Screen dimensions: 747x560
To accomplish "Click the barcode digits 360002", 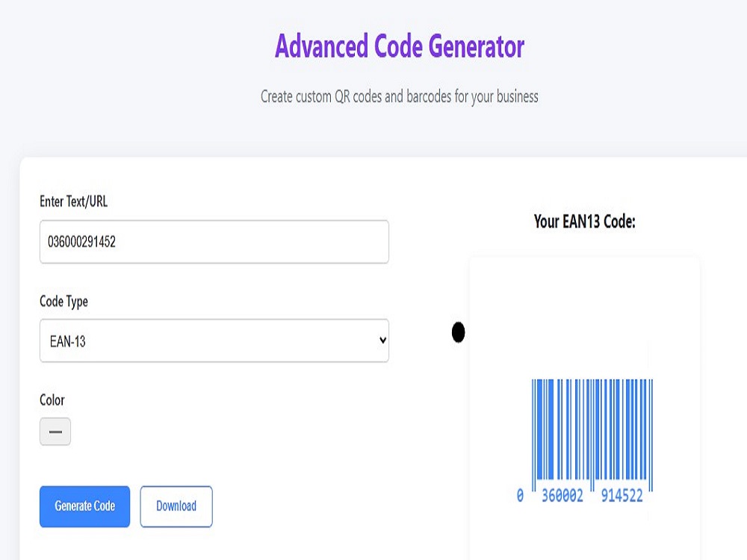I will pos(562,496).
